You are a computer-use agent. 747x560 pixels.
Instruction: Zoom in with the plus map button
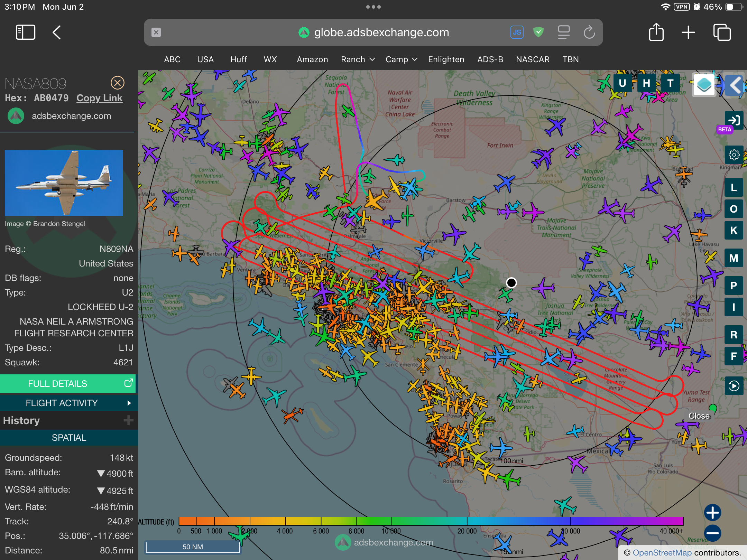712,512
